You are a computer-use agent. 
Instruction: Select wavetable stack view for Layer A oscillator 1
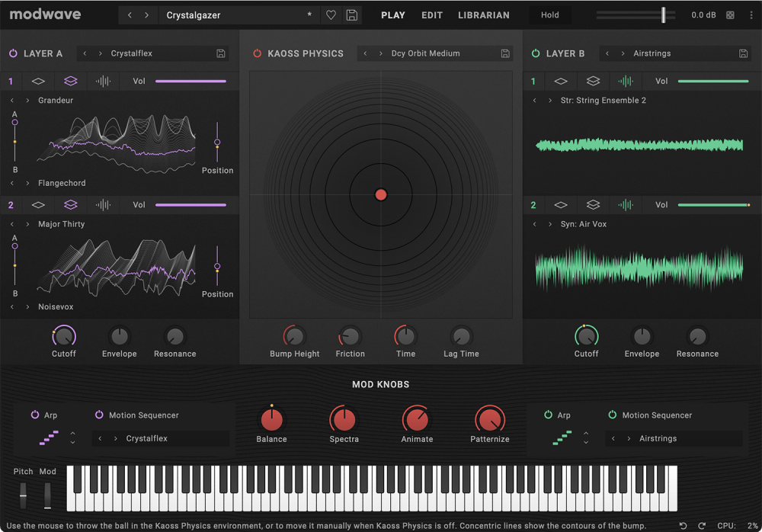click(x=71, y=81)
